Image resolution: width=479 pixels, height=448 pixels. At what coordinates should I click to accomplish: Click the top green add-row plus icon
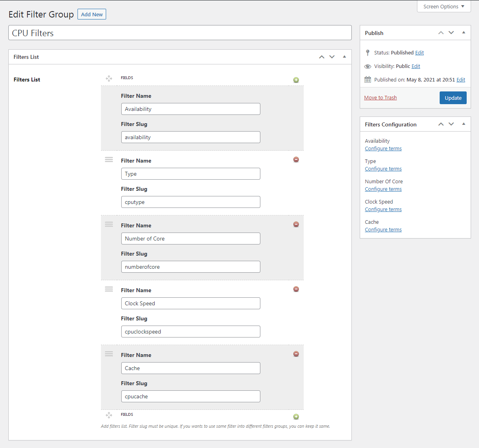point(296,80)
